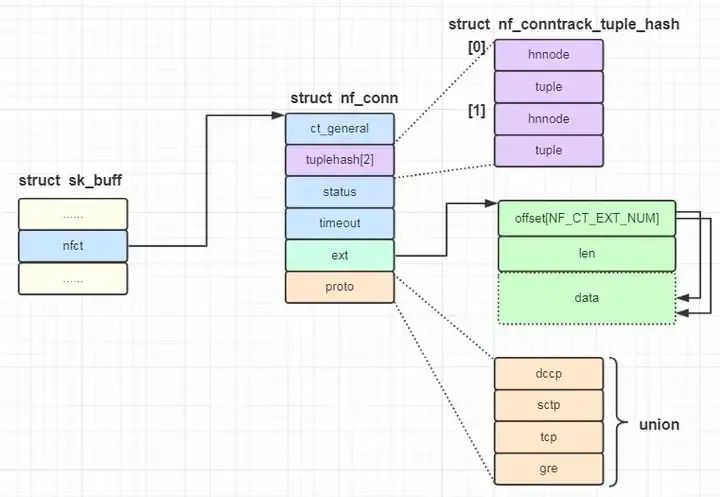Select the tuple box under index [1]
720x497 pixels.
[x=549, y=150]
